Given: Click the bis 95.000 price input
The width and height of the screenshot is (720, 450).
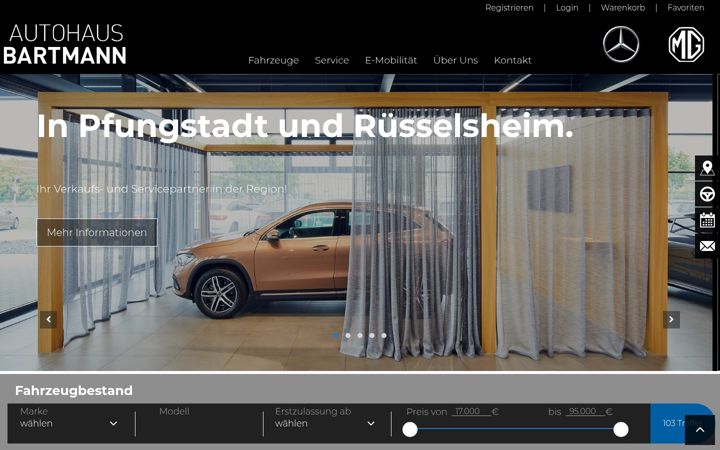Looking at the screenshot, I should click(x=585, y=411).
